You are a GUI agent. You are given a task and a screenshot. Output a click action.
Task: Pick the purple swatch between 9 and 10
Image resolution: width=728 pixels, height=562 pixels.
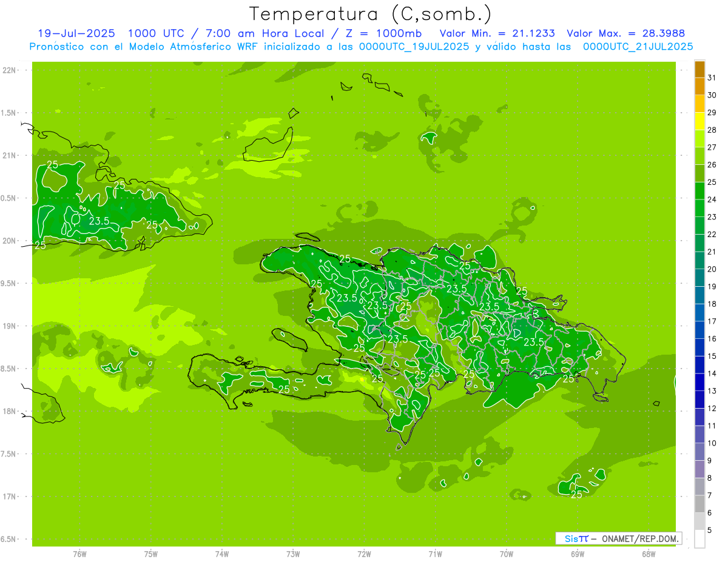tap(699, 452)
